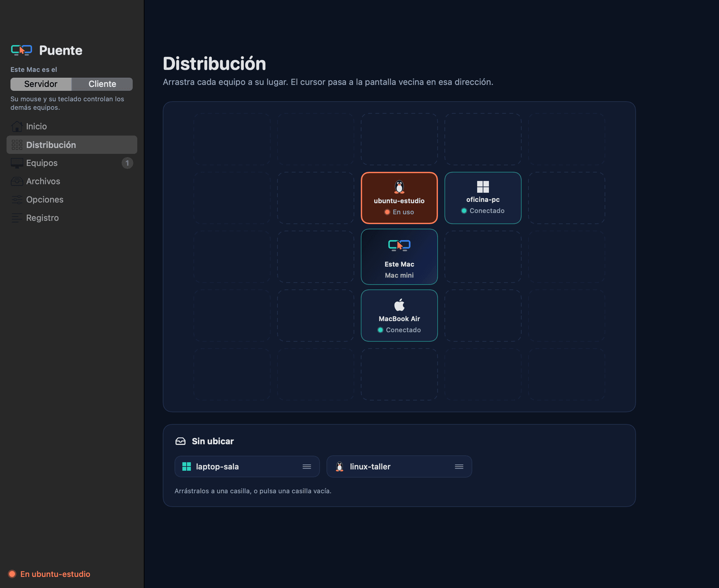The width and height of the screenshot is (719, 588).
Task: Click the Registro lines icon
Action: point(17,218)
